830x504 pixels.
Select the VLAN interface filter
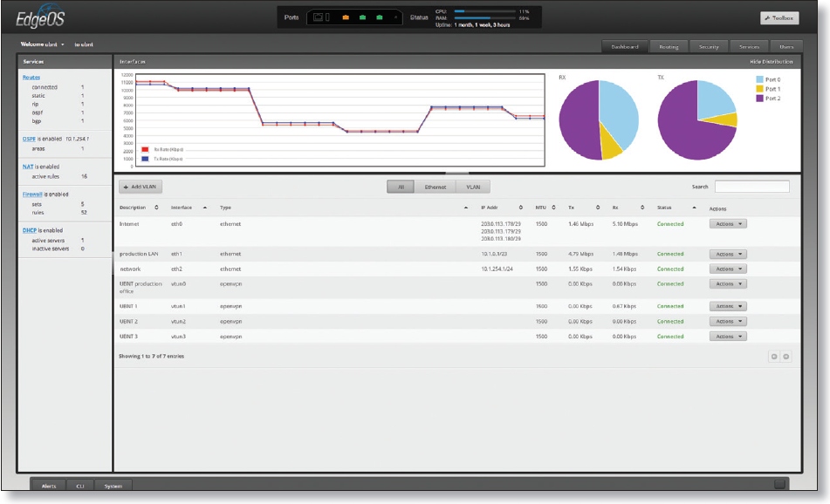tap(473, 187)
